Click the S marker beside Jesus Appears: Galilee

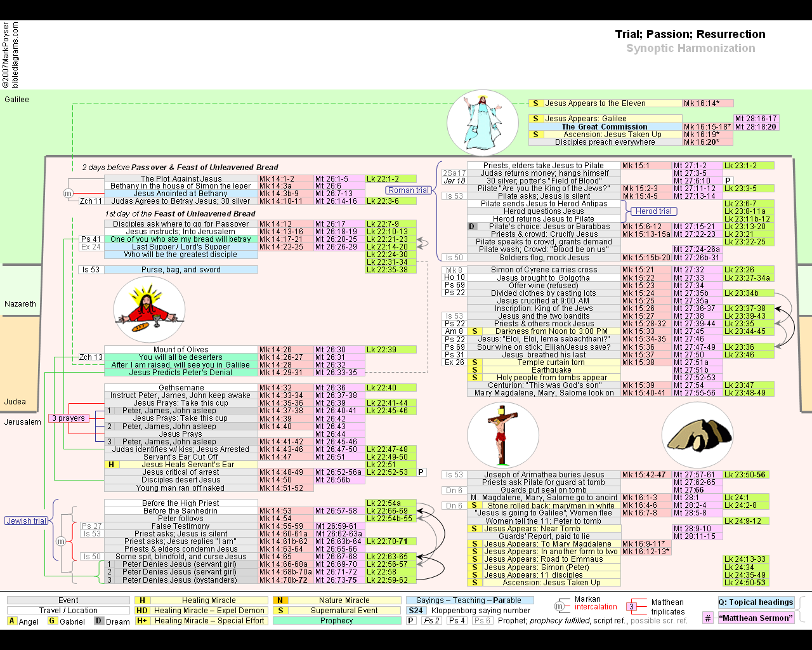point(535,119)
